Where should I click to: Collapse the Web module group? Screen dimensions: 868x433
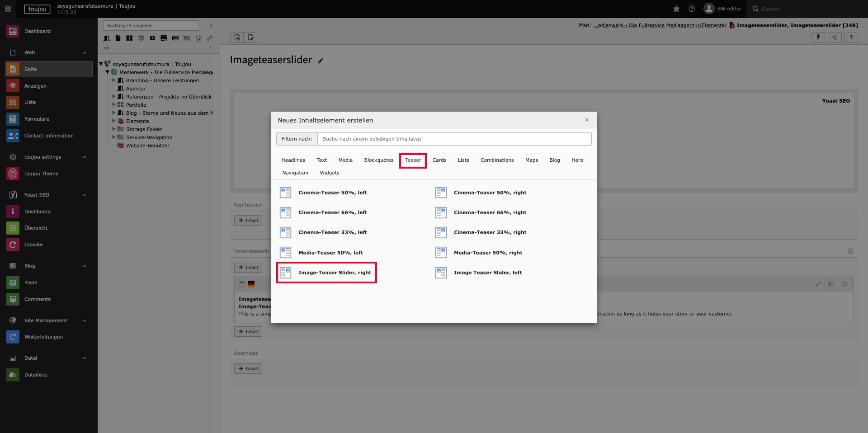coord(85,53)
